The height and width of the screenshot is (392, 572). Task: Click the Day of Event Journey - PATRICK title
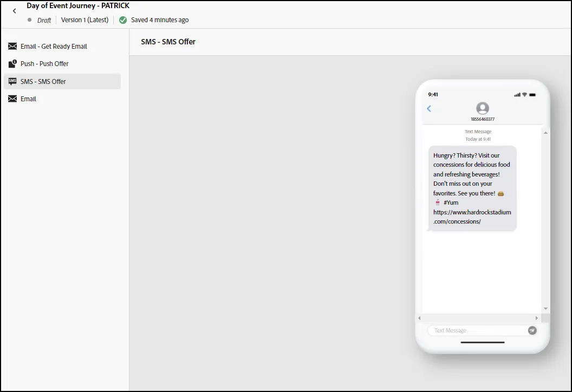[77, 6]
